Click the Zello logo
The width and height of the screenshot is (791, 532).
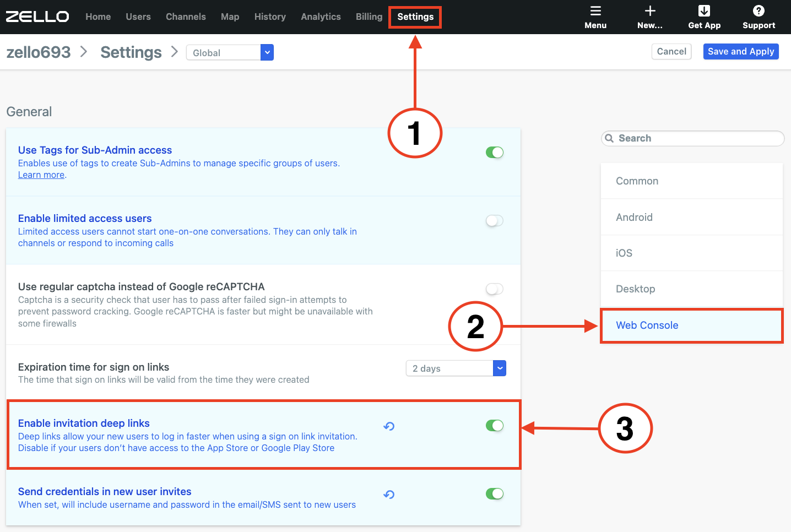[x=37, y=17]
